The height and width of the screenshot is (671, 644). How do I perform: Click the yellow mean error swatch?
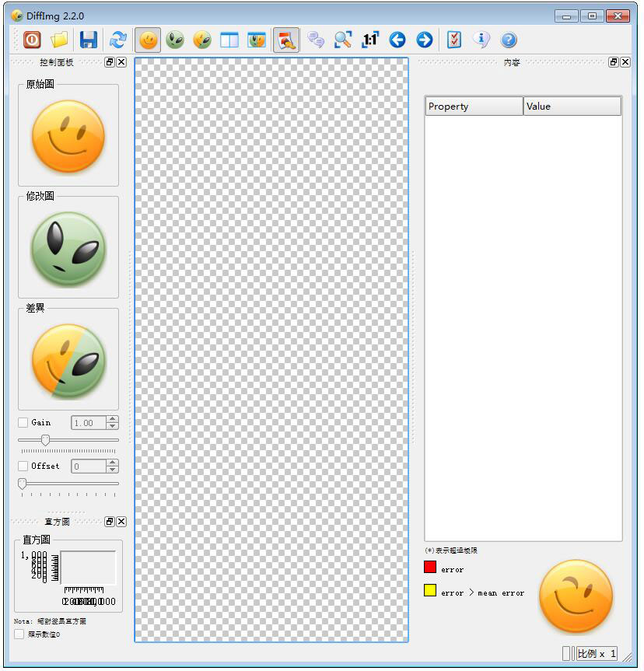point(430,590)
